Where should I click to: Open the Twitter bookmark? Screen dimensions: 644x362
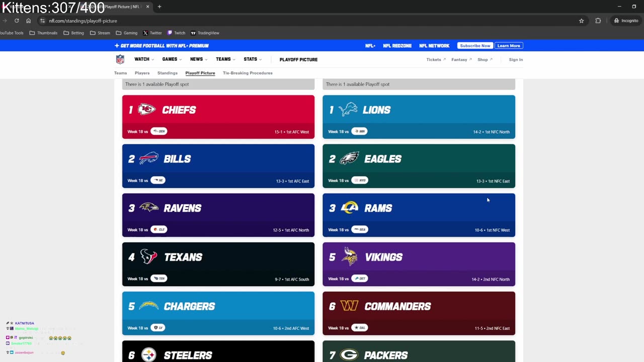point(152,33)
